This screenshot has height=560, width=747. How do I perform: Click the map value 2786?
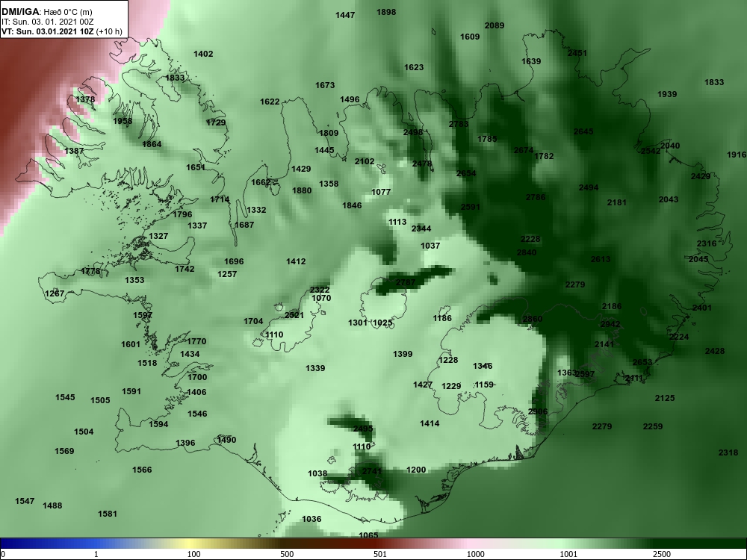pos(535,198)
